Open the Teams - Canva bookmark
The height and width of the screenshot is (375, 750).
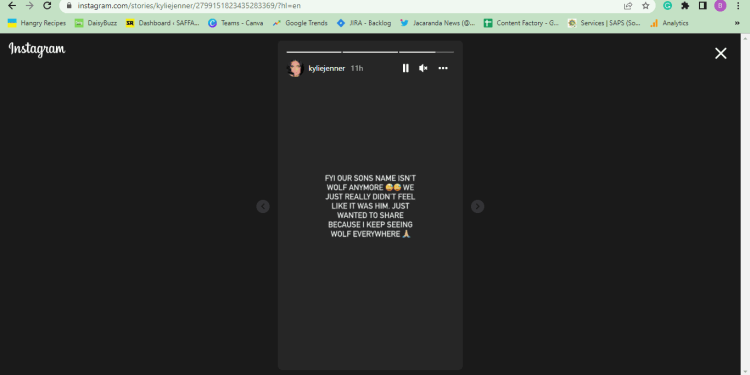[236, 23]
